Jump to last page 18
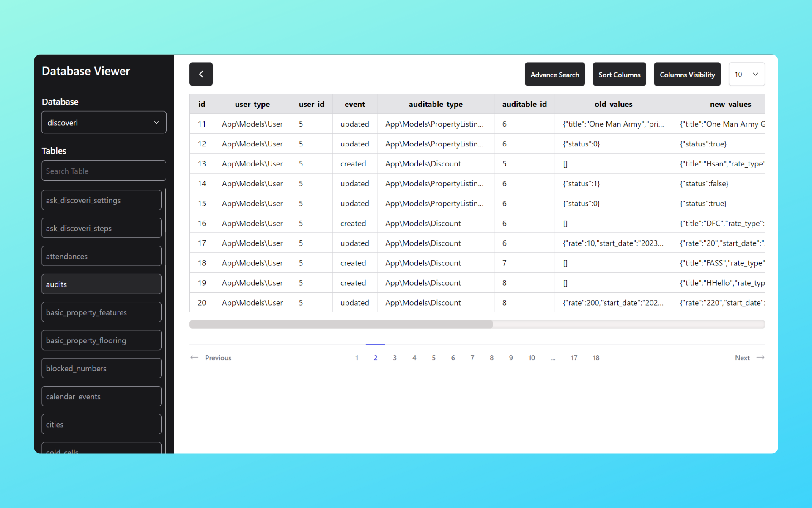 [596, 358]
